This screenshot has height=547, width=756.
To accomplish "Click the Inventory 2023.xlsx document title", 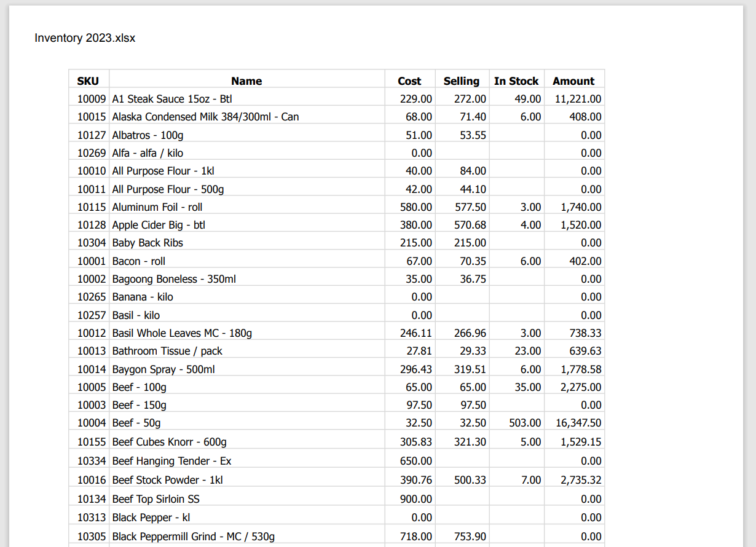I will pos(85,38).
